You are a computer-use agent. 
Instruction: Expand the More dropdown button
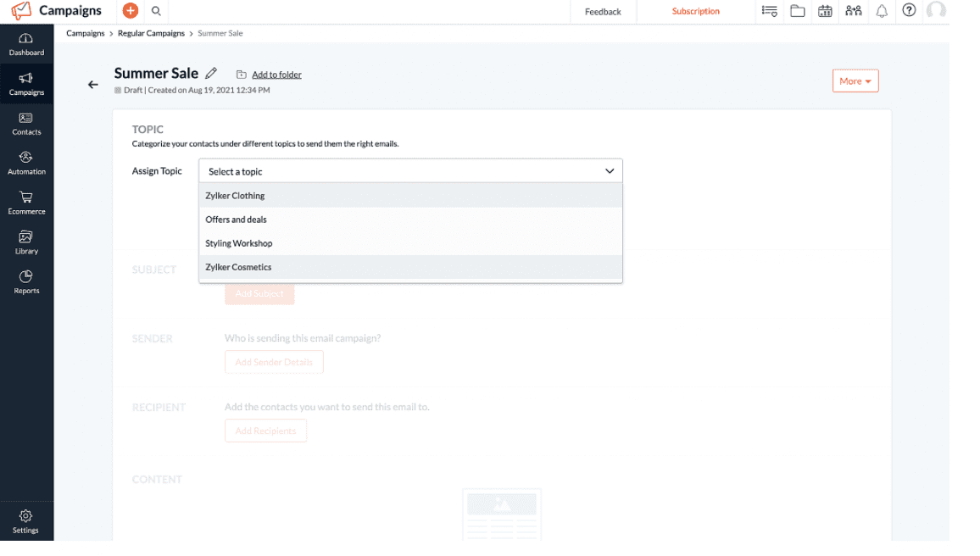[x=855, y=81]
